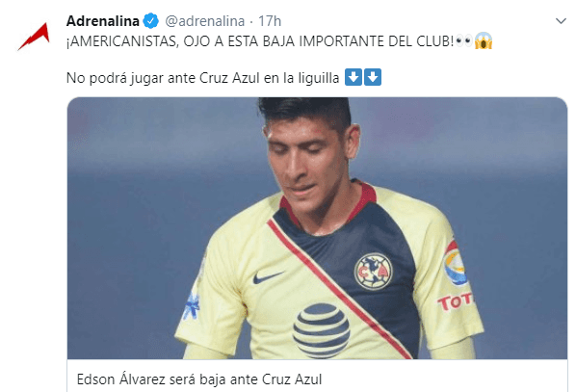Click the first blue down-arrow emoji
Screen dimensions: 576x392
(353, 77)
